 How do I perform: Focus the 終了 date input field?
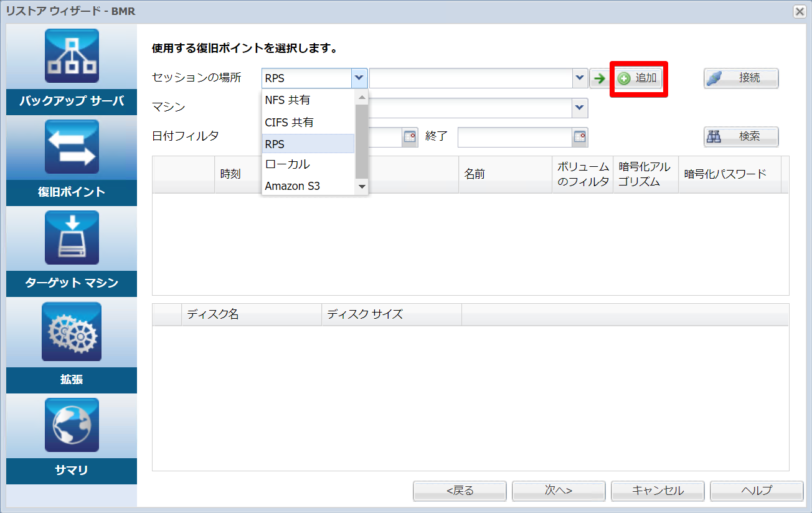(x=516, y=138)
